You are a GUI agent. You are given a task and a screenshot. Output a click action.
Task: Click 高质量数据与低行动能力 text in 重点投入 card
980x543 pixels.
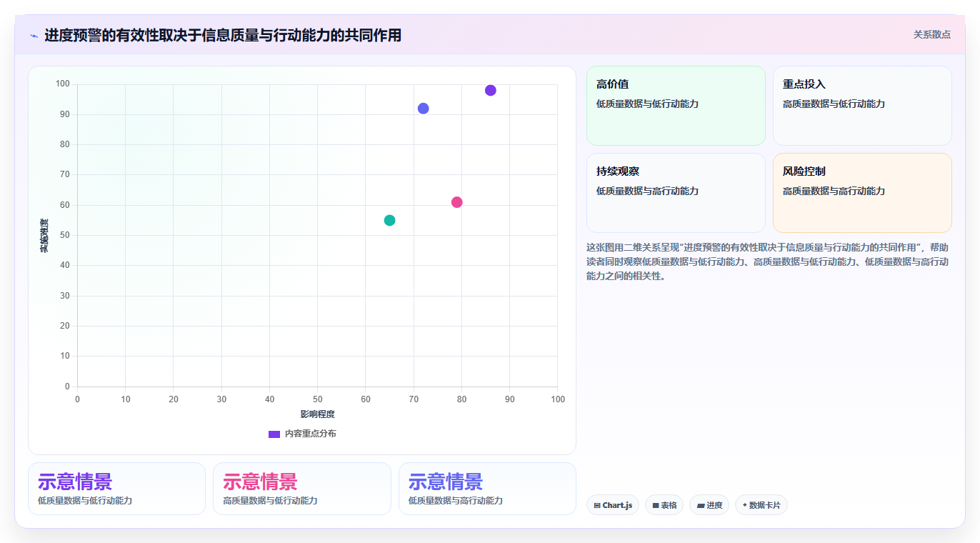834,104
